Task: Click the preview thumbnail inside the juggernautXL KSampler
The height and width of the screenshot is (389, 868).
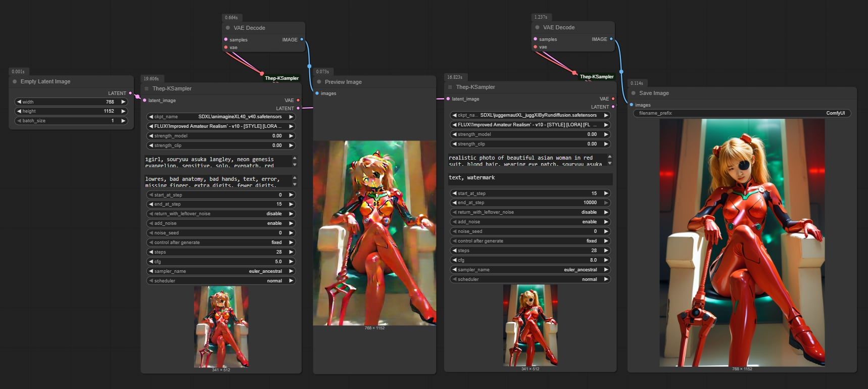Action: coord(531,325)
